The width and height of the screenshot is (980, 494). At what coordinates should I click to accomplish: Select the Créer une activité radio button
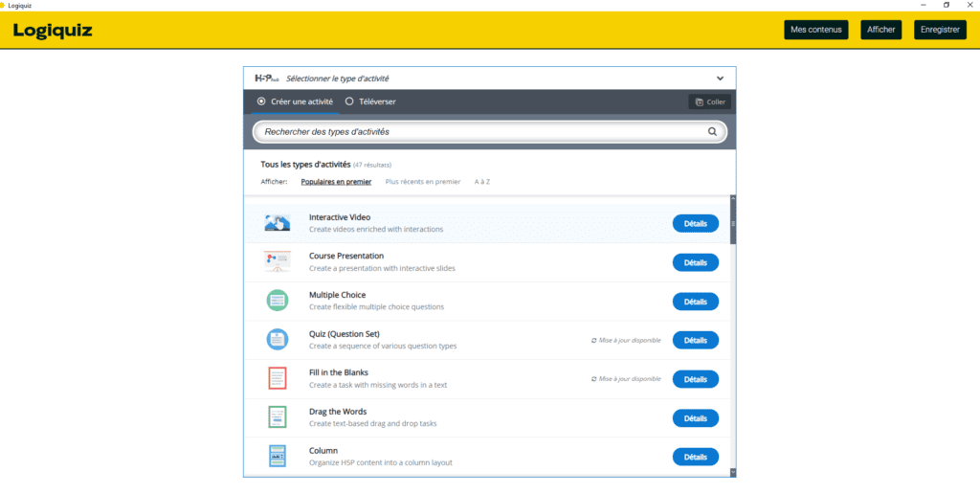(261, 101)
